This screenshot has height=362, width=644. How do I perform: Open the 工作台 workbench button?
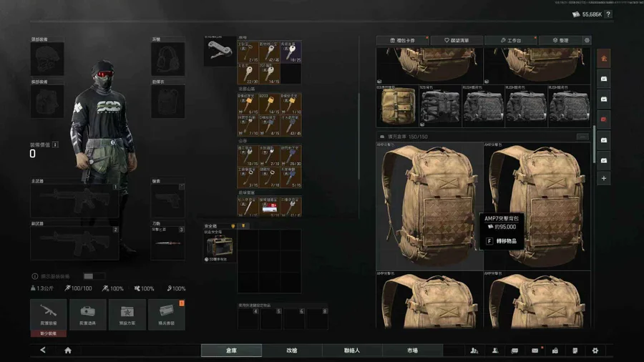pos(512,41)
